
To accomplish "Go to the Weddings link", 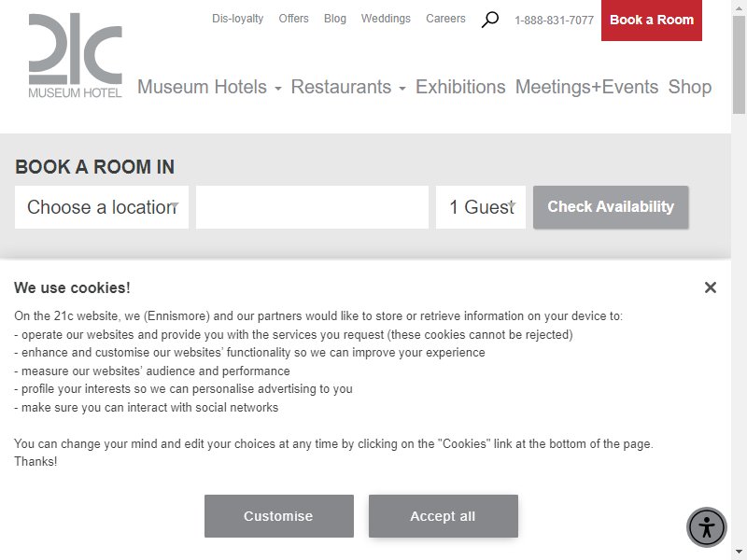I will (386, 19).
